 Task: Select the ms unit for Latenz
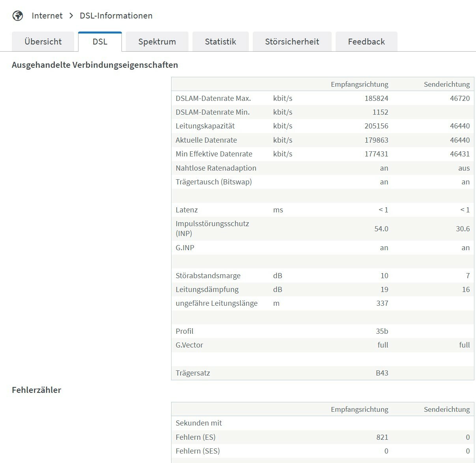pyautogui.click(x=278, y=210)
